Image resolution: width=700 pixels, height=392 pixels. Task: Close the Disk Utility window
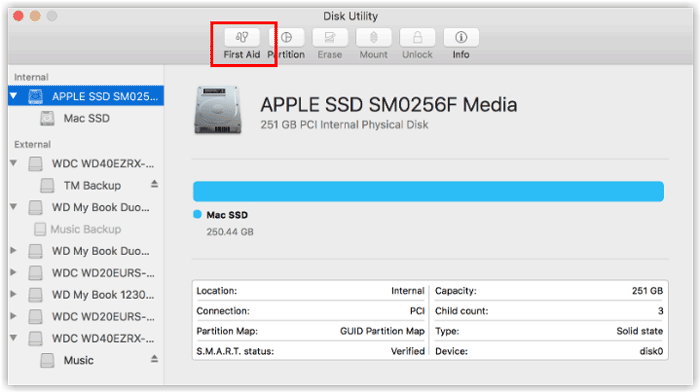[18, 16]
